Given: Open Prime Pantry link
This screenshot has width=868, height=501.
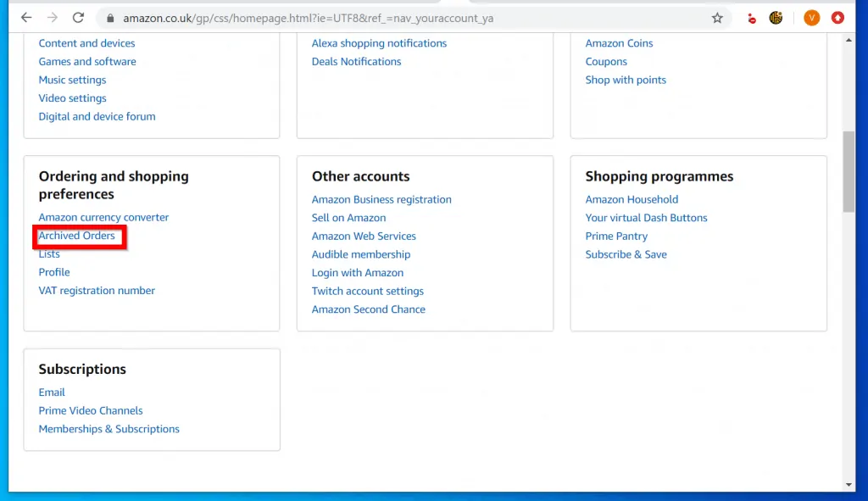Looking at the screenshot, I should (x=617, y=236).
